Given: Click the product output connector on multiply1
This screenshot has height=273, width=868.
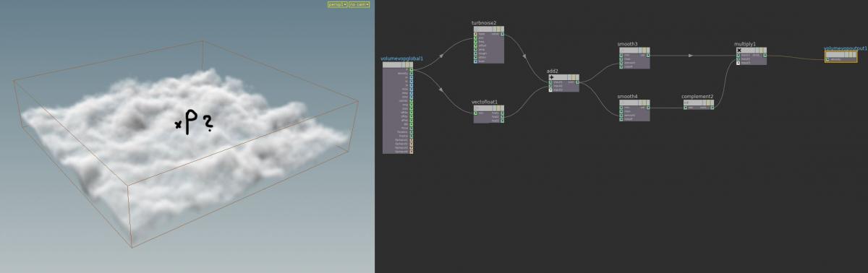Looking at the screenshot, I should click(764, 55).
